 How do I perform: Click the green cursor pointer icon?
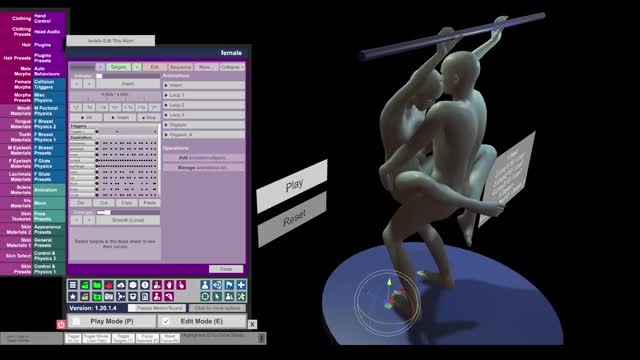point(217,297)
